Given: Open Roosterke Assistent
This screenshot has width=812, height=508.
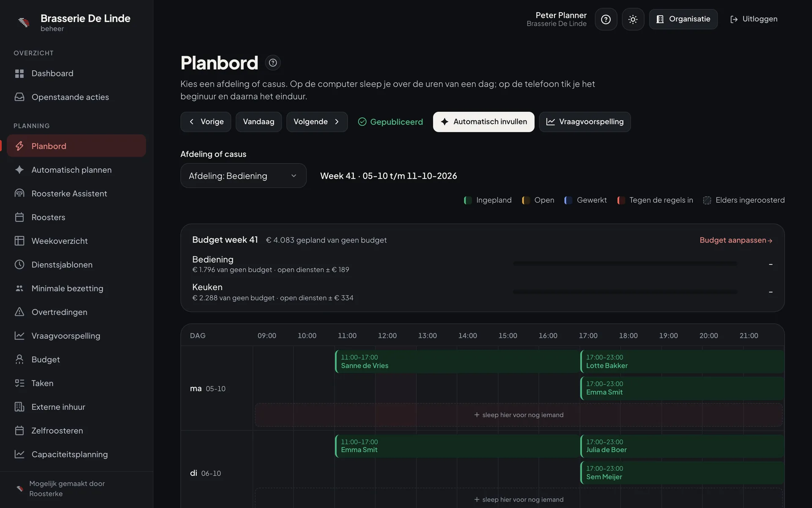Looking at the screenshot, I should pyautogui.click(x=76, y=193).
